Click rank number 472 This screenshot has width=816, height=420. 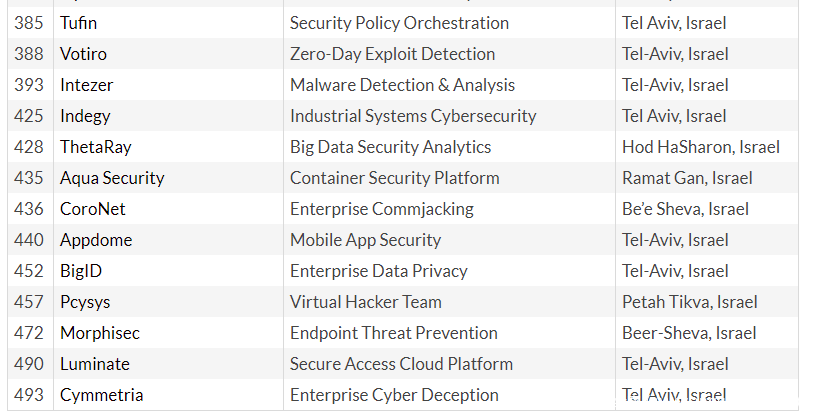pyautogui.click(x=29, y=333)
